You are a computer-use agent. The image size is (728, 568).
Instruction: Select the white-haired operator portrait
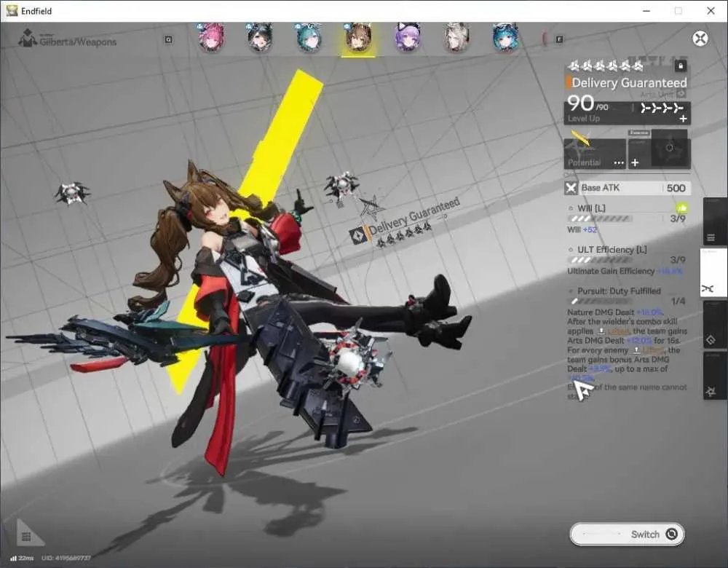[456, 37]
